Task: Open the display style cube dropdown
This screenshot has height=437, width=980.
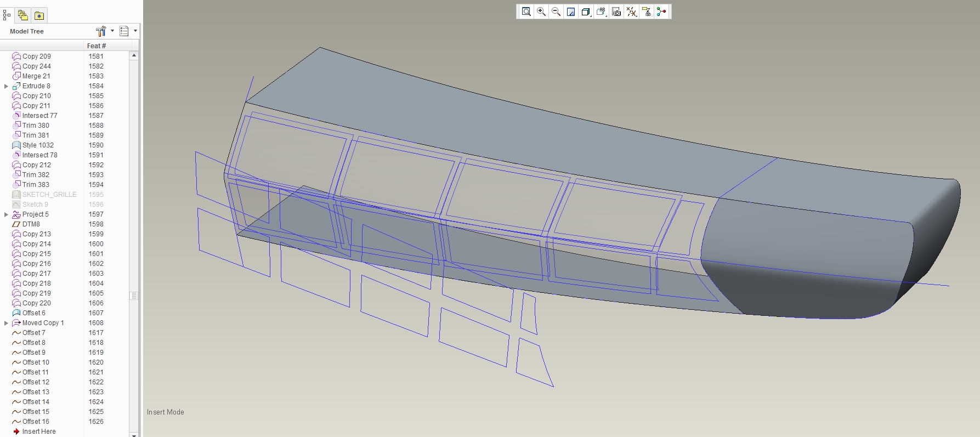Action: (x=586, y=12)
